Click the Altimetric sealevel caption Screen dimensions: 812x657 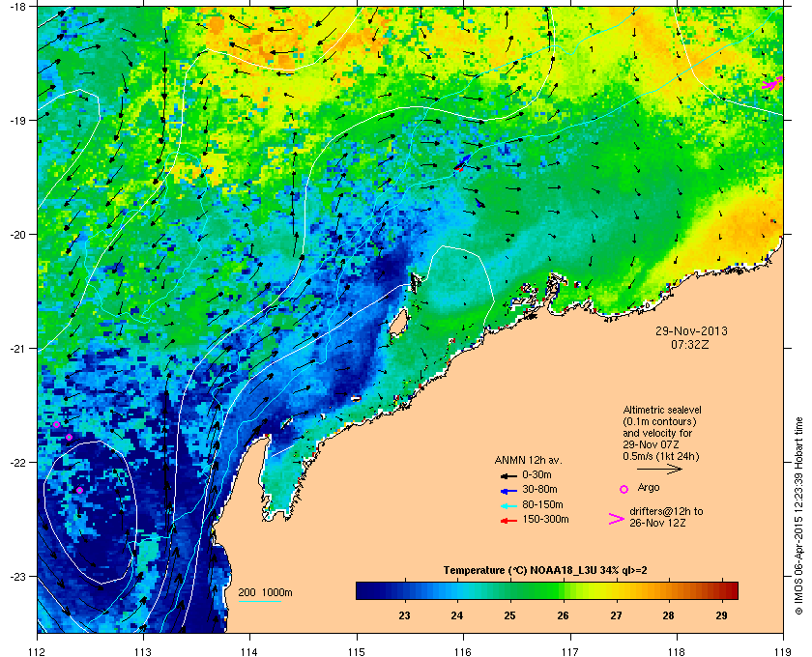click(662, 410)
